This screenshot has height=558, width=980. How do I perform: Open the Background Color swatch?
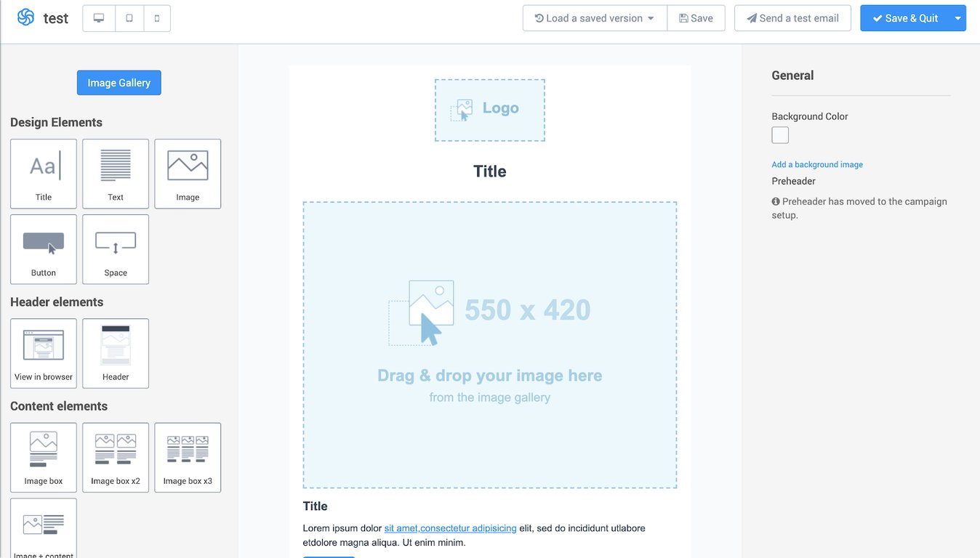click(x=780, y=135)
